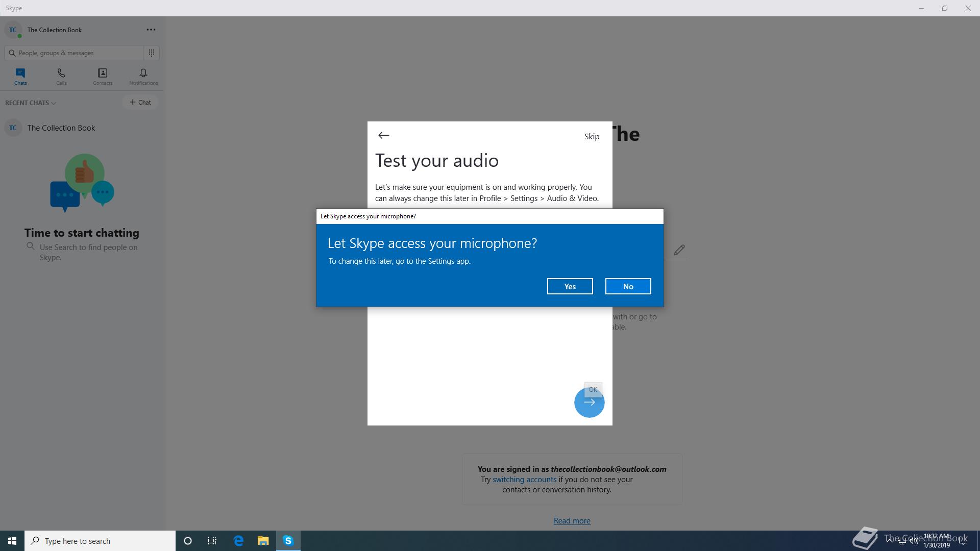Image resolution: width=980 pixels, height=551 pixels.
Task: Switch to the Chats tab
Action: [x=20, y=77]
